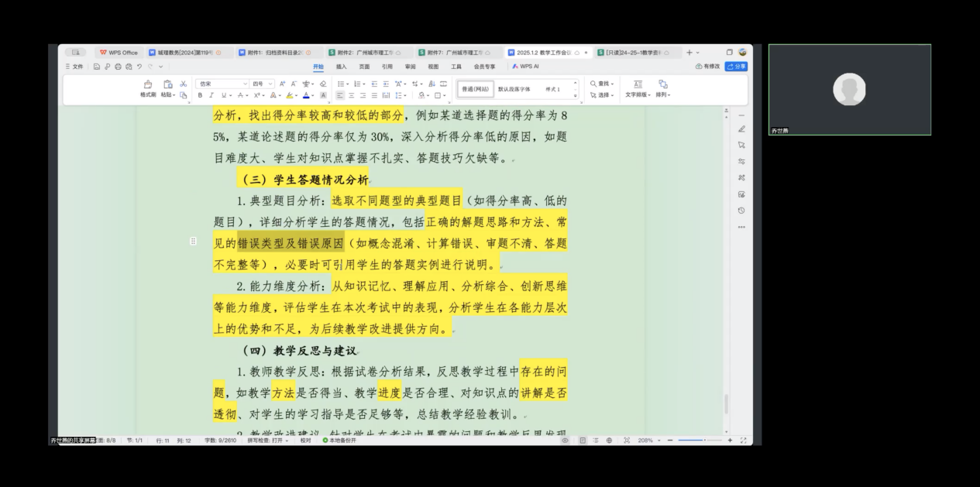
Task: Toggle eye protection mode in status bar
Action: tap(565, 441)
